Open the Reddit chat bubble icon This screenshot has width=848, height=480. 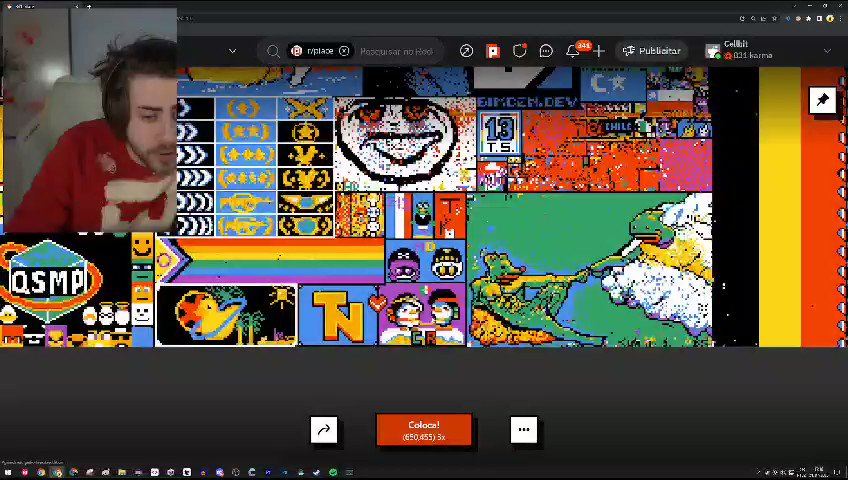pos(546,51)
